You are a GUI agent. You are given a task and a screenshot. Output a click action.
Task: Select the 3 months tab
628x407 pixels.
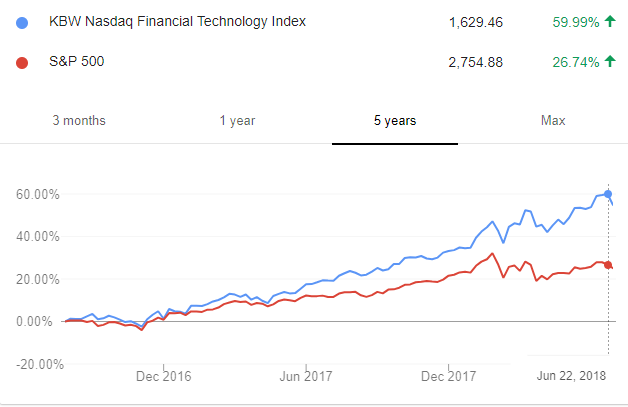79,121
